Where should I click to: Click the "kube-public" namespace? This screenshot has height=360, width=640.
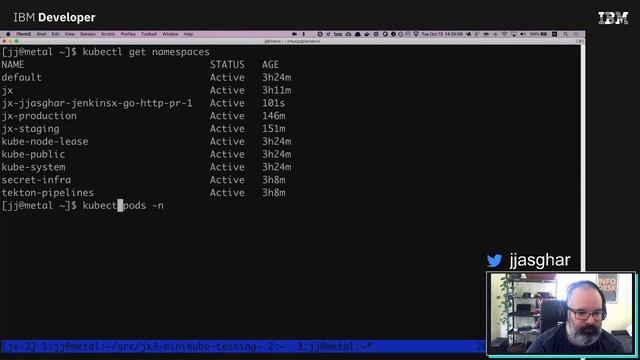pyautogui.click(x=33, y=154)
